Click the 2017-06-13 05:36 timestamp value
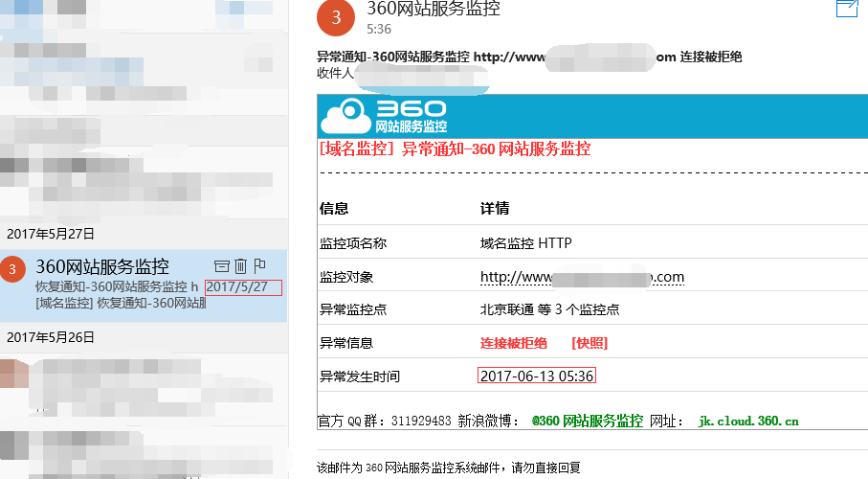This screenshot has width=868, height=479. click(x=537, y=376)
